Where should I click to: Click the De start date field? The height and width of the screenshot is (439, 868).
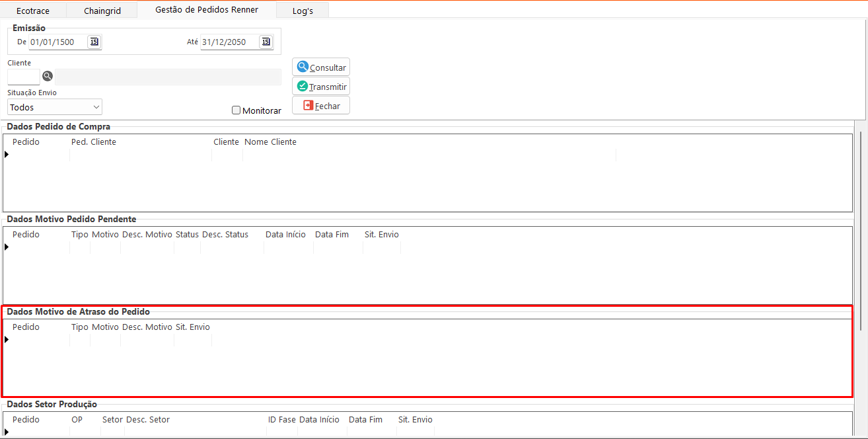57,42
